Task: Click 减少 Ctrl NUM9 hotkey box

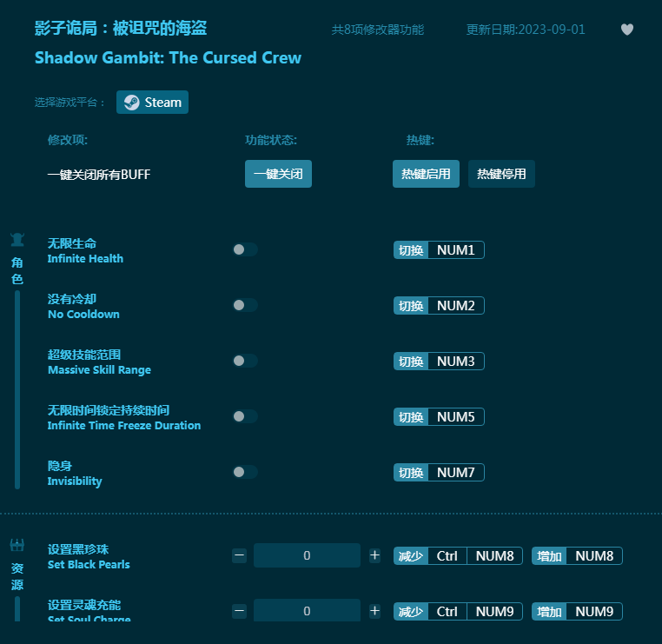Action: click(x=458, y=612)
